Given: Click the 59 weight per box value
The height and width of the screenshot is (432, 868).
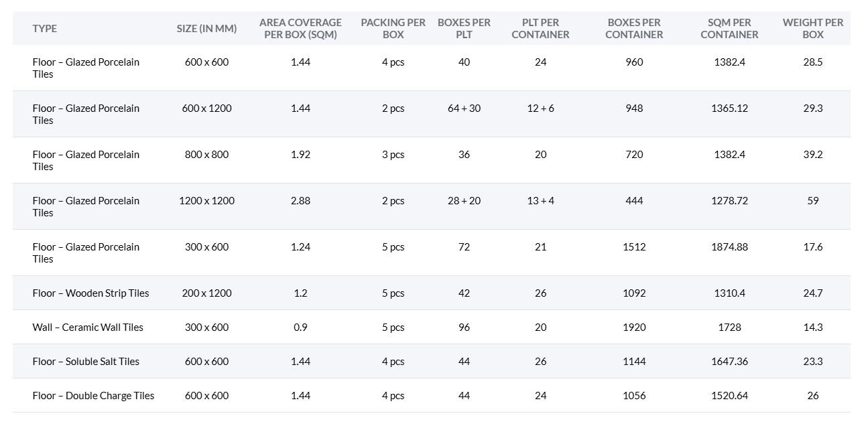Looking at the screenshot, I should [x=812, y=200].
